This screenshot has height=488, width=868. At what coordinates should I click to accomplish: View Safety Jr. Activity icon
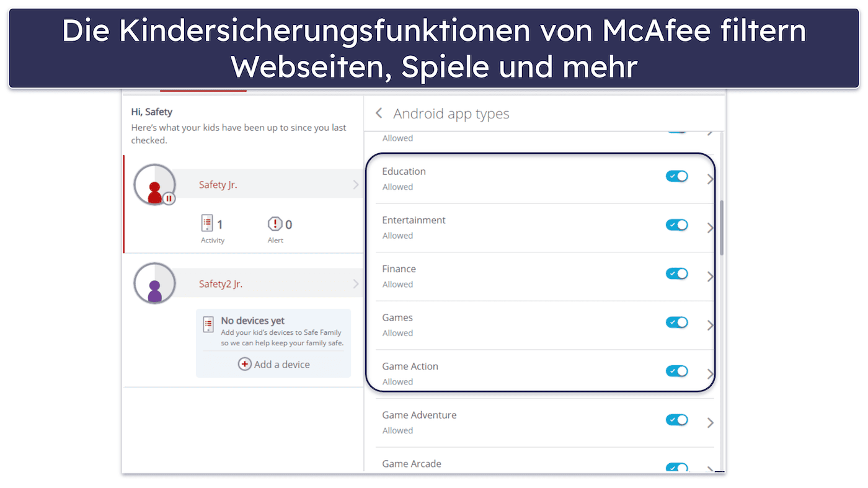pyautogui.click(x=207, y=223)
